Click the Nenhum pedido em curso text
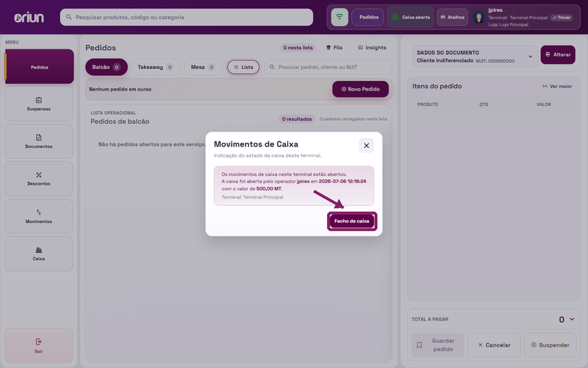Image resolution: width=588 pixels, height=368 pixels. (x=120, y=89)
